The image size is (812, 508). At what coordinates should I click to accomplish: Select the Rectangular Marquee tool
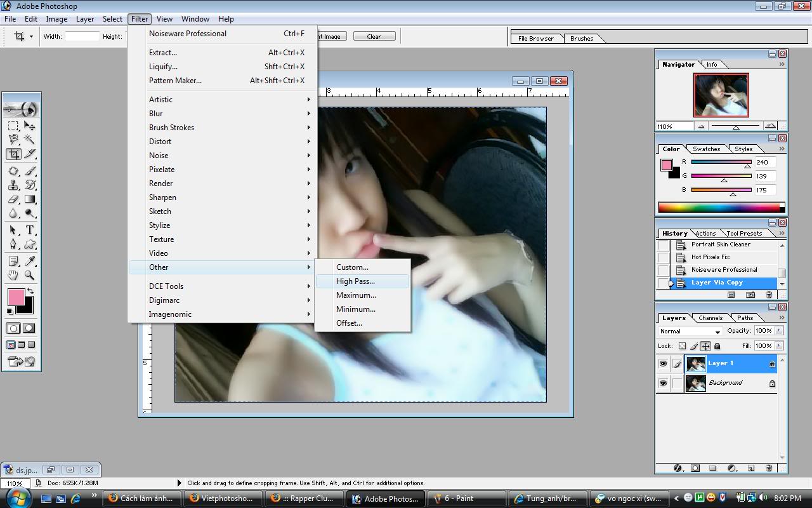tap(13, 126)
